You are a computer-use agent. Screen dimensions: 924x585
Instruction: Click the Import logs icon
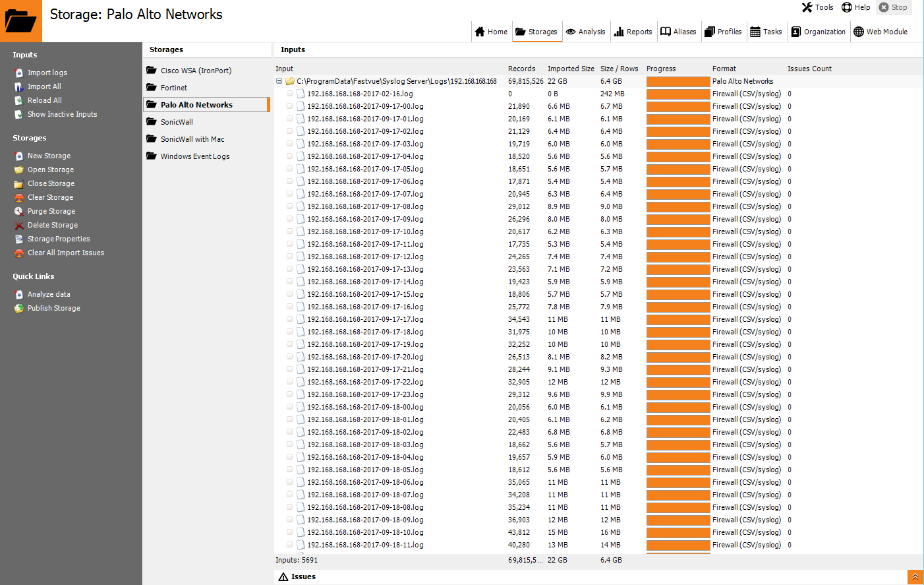[19, 73]
